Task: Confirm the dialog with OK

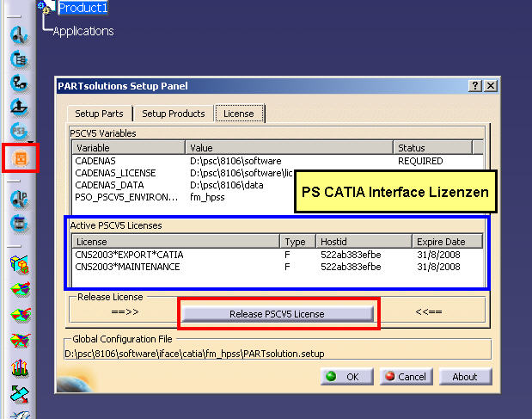Action: [346, 377]
